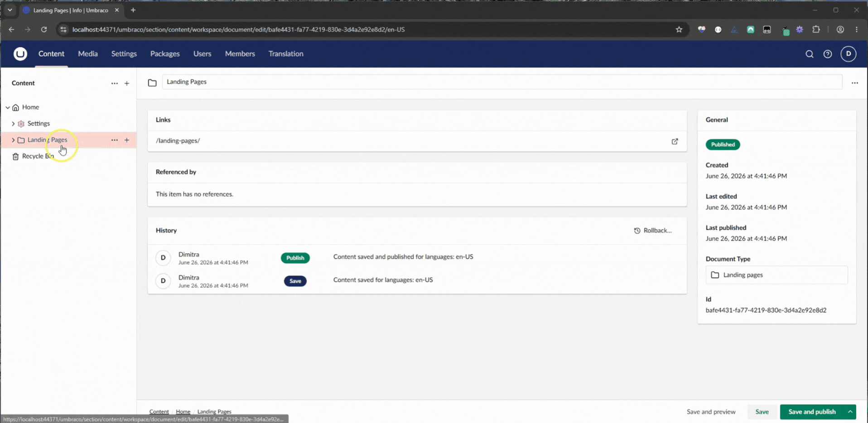The image size is (868, 423).
Task: Expand the Settings tree node
Action: (x=13, y=124)
